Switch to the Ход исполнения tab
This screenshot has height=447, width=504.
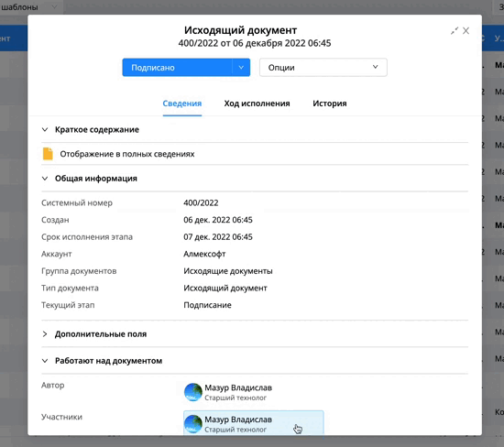tap(257, 104)
